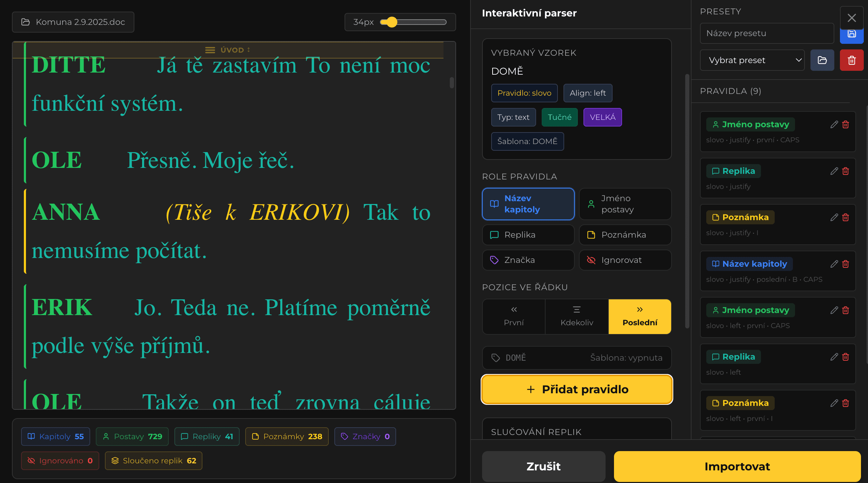Click the VELKÁ chip
This screenshot has height=483, width=868.
point(602,117)
